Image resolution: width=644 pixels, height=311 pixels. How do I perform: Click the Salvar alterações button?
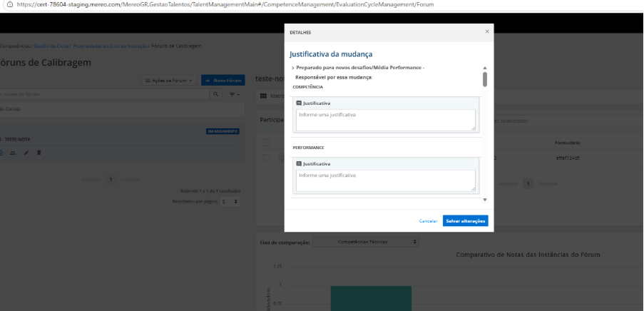coord(465,221)
